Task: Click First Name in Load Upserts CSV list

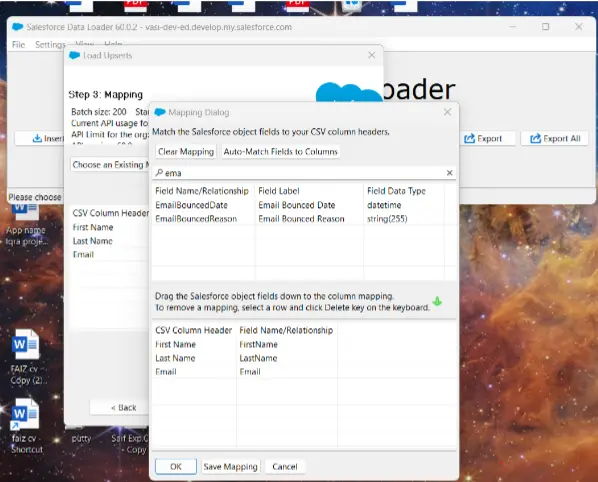Action: [93, 227]
